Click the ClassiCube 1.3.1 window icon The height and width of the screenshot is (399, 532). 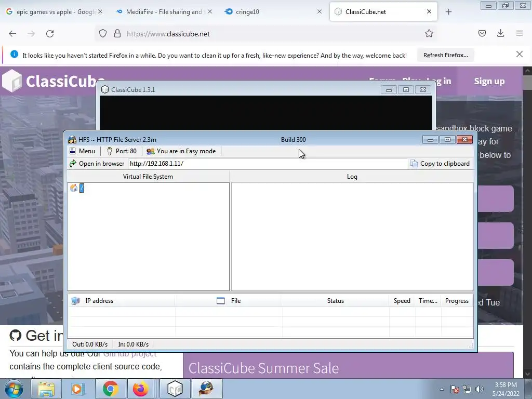click(x=105, y=89)
